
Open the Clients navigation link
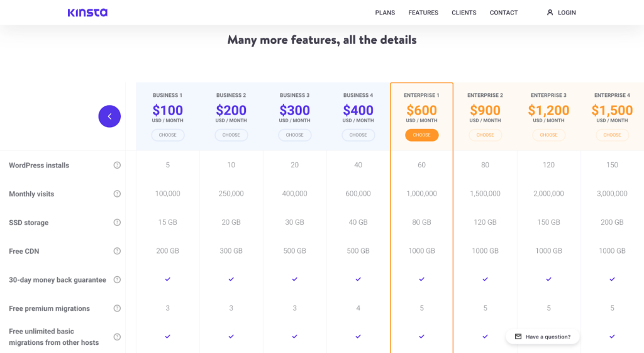pos(464,13)
